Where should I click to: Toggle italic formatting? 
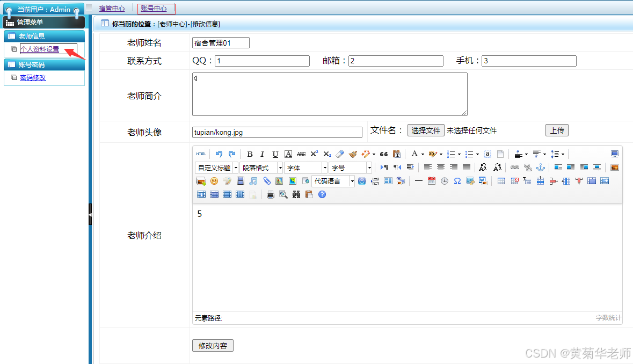pos(262,154)
